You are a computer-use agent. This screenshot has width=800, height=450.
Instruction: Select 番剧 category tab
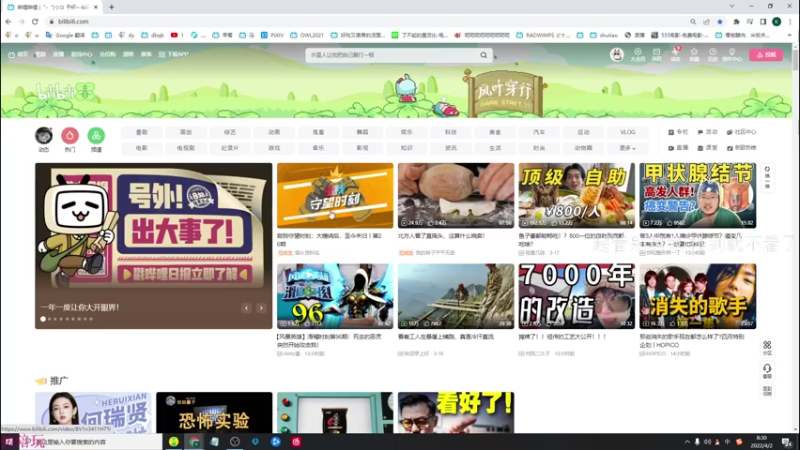142,132
